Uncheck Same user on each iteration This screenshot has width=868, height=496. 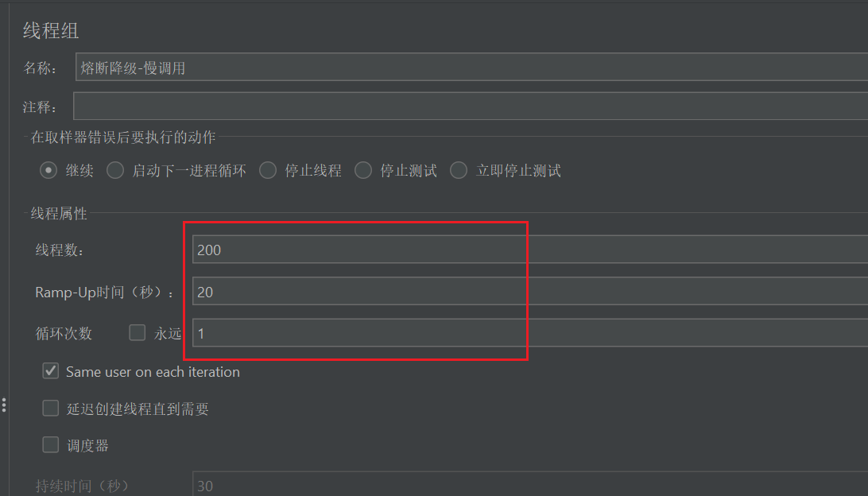pos(51,371)
